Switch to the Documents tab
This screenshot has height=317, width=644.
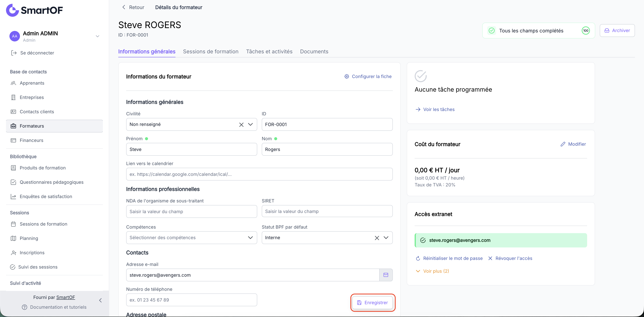[314, 51]
